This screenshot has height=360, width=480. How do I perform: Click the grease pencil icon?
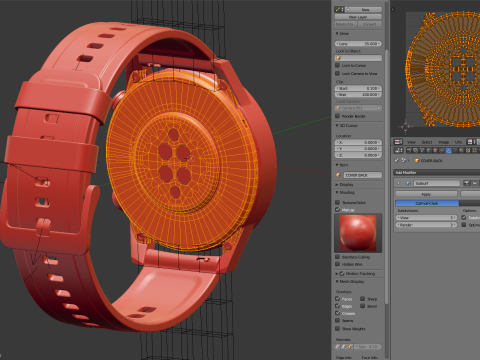pos(338,9)
